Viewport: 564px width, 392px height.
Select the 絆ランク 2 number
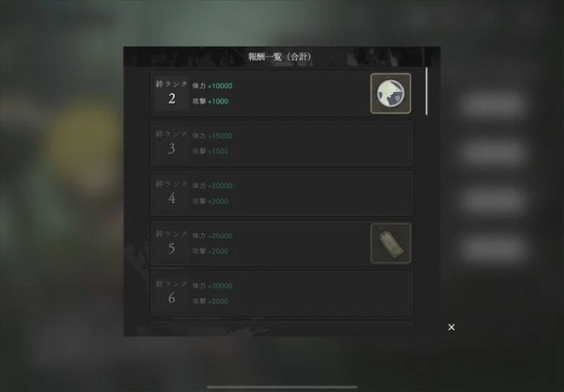click(x=172, y=99)
